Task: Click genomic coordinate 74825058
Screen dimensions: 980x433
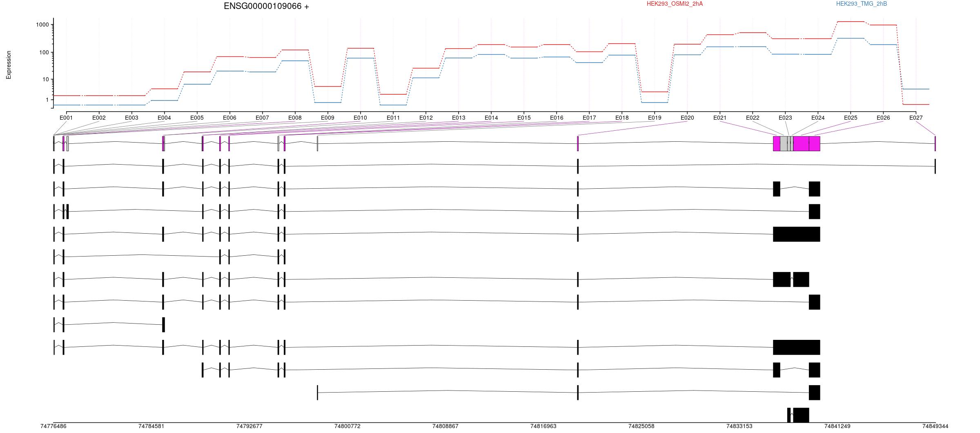Action: click(641, 426)
